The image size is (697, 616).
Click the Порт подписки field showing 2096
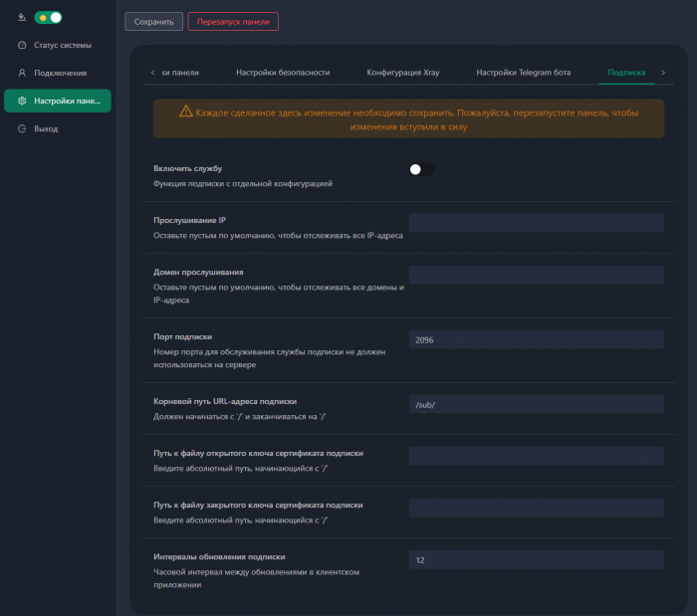536,340
